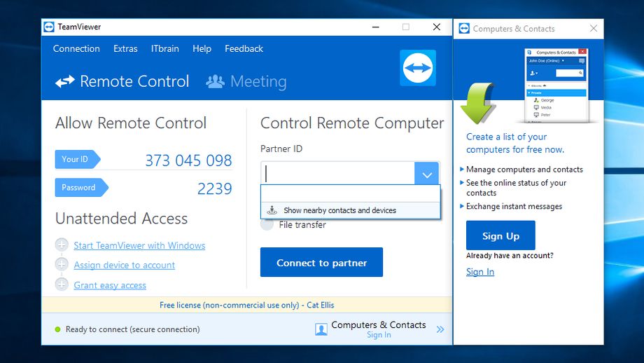Click Computers & Contacts label in bottom bar

click(x=379, y=324)
